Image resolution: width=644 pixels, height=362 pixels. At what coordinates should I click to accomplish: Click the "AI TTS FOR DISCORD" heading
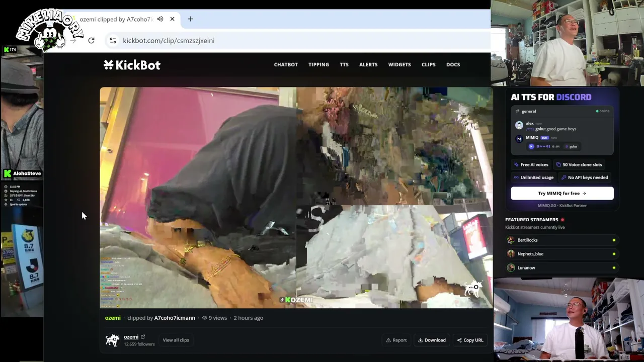coord(551,97)
